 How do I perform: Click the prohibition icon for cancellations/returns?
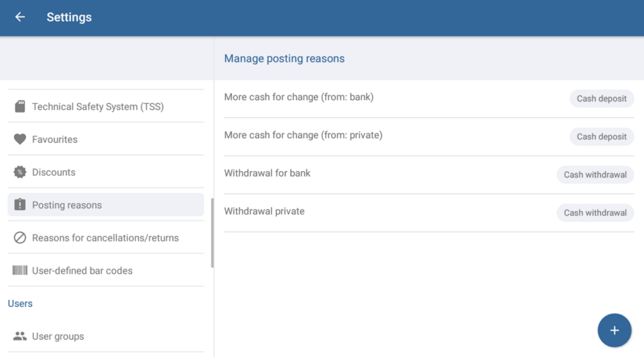point(19,238)
